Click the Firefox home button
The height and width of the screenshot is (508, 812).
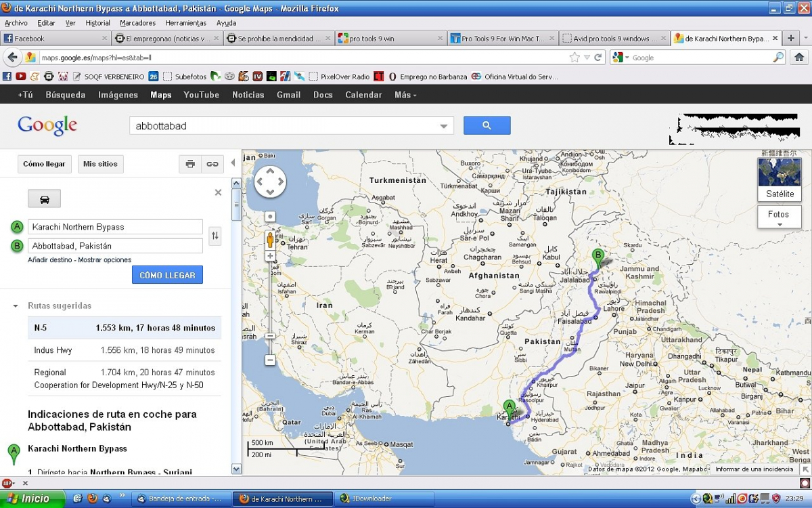pyautogui.click(x=799, y=58)
